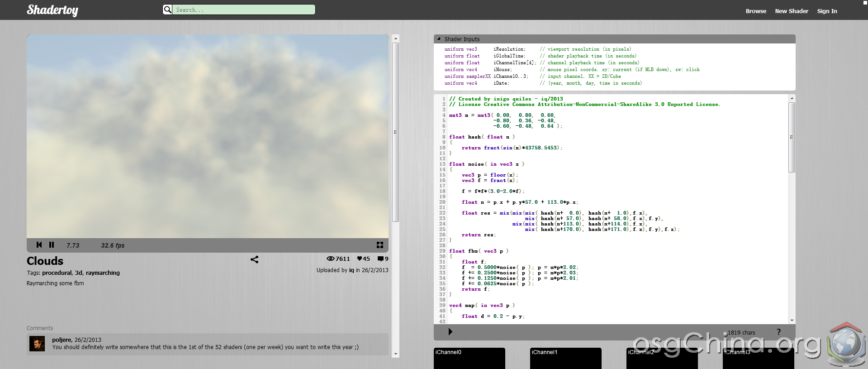The image size is (868, 369).
Task: Open the Browse page
Action: point(756,11)
